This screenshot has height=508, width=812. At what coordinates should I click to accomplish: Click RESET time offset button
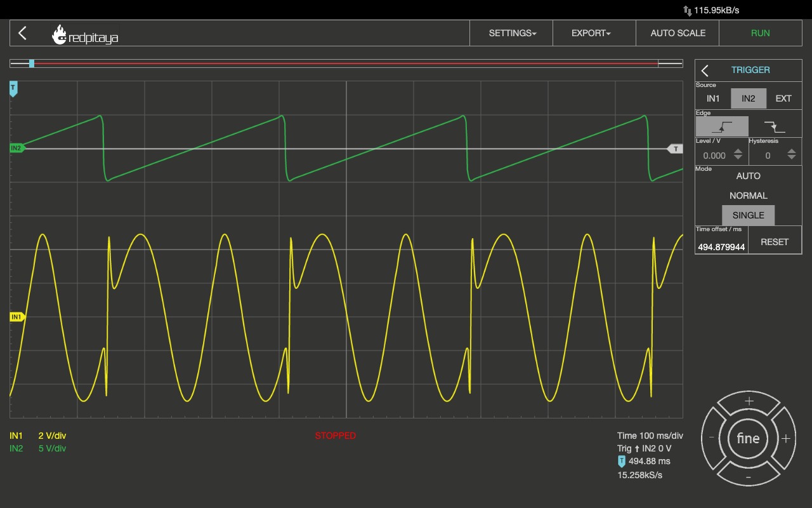coord(775,242)
